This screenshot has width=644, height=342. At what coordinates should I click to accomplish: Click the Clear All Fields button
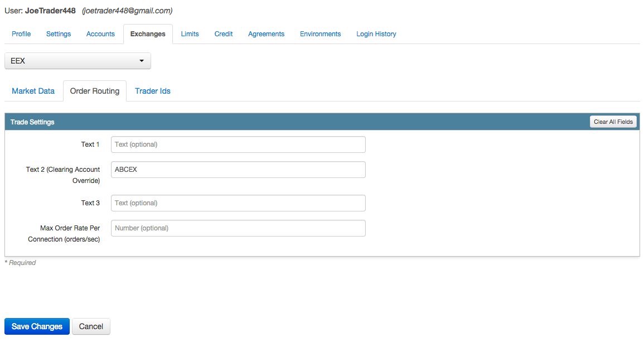tap(613, 122)
